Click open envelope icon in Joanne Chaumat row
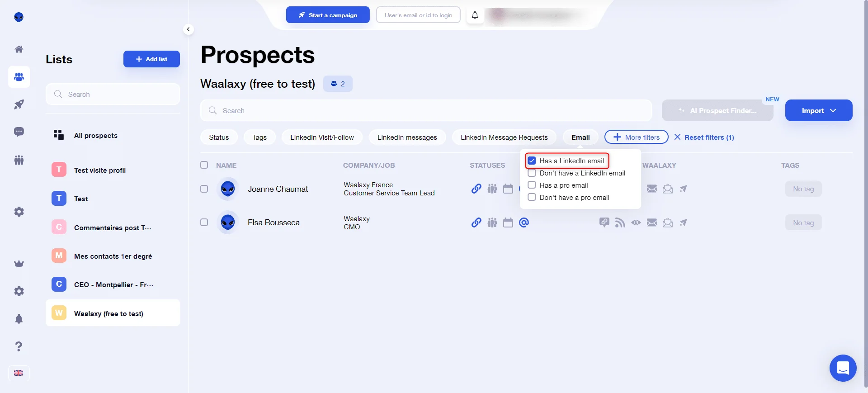 668,189
